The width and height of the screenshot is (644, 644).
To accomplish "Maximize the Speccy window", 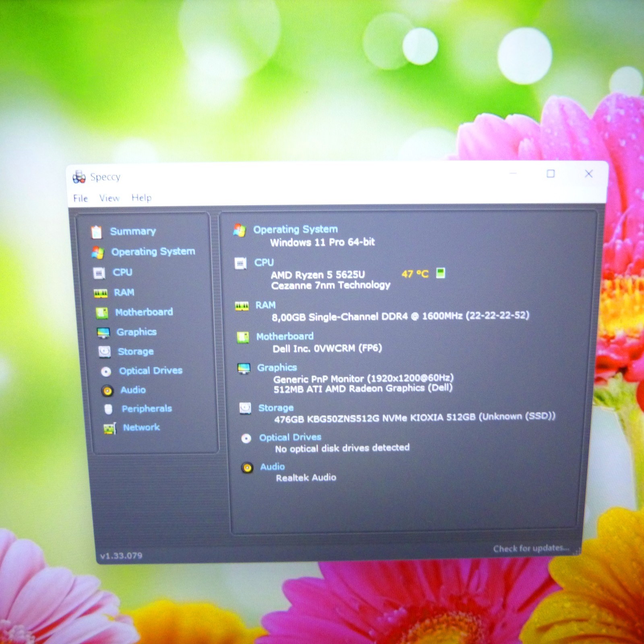I will click(551, 173).
